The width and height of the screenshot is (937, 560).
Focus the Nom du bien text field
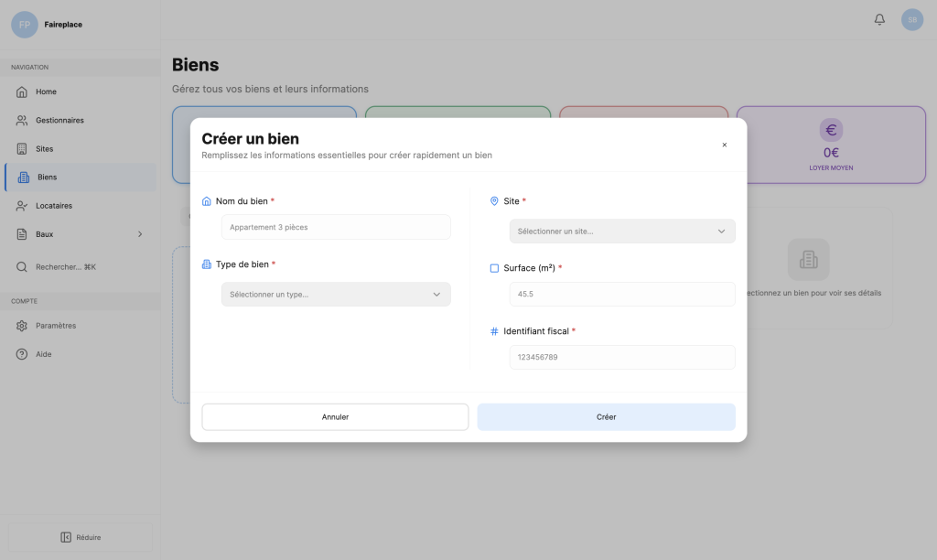335,227
